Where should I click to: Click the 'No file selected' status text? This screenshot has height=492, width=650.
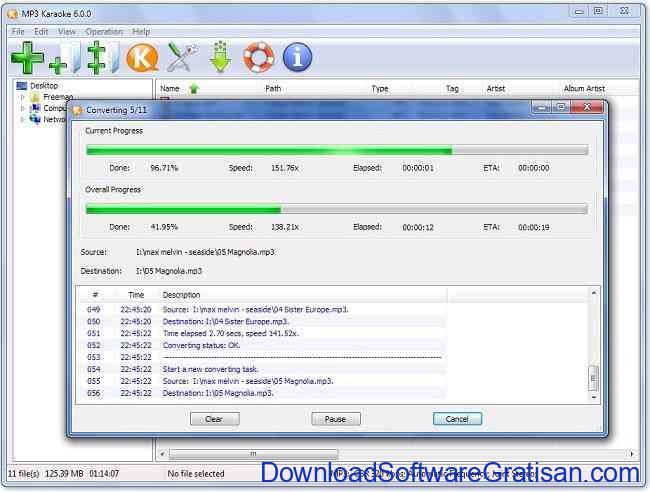point(196,473)
